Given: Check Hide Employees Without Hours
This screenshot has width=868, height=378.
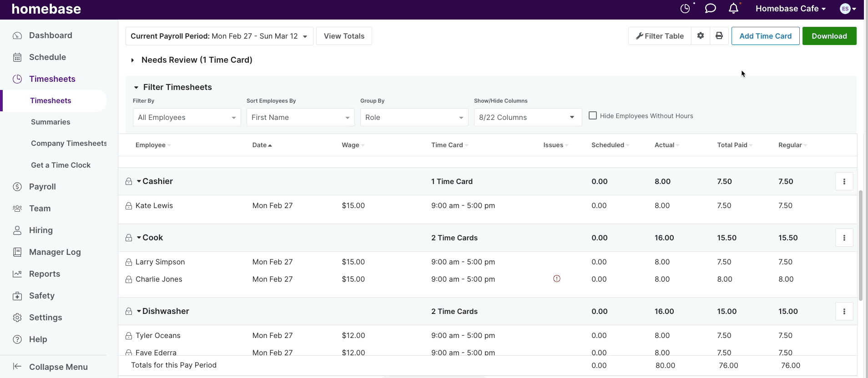Looking at the screenshot, I should (593, 115).
